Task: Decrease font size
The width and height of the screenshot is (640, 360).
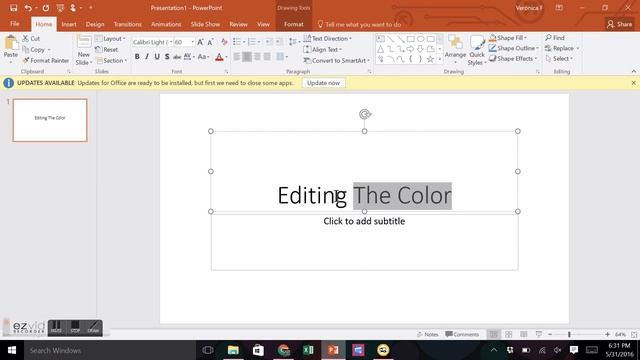Action: (x=210, y=42)
